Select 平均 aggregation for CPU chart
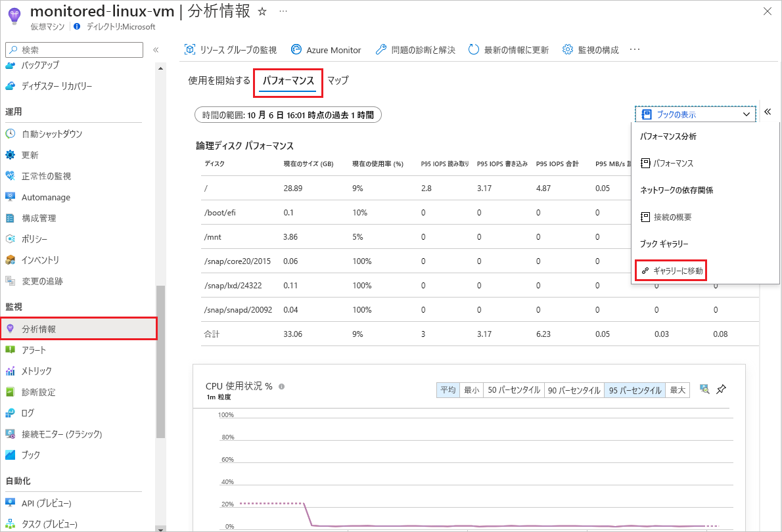782x532 pixels. click(x=448, y=390)
